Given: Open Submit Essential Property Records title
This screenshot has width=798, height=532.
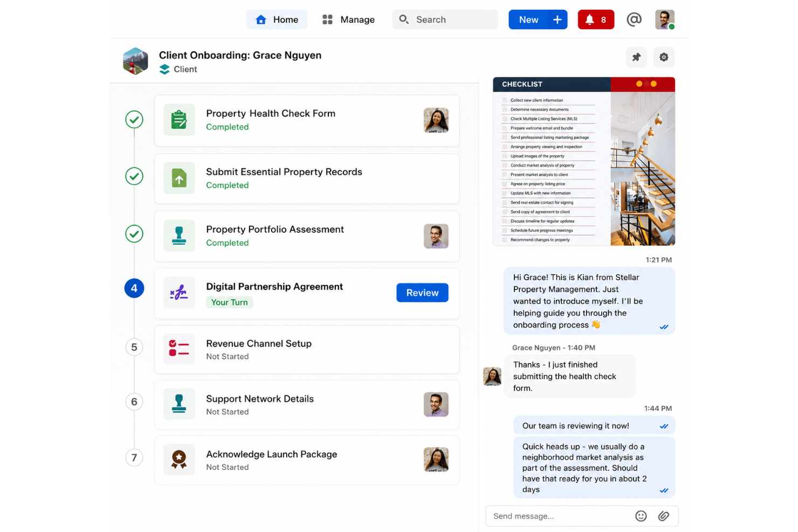Looking at the screenshot, I should tap(284, 171).
